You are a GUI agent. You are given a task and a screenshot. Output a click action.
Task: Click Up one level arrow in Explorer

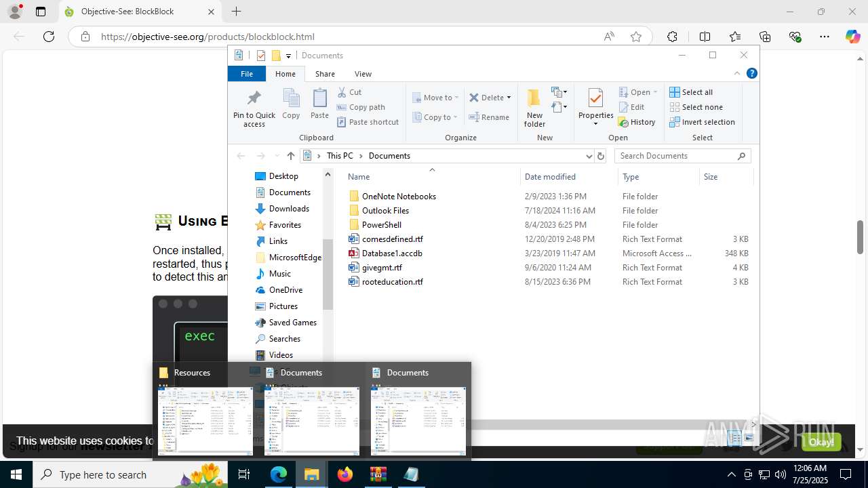[291, 156]
